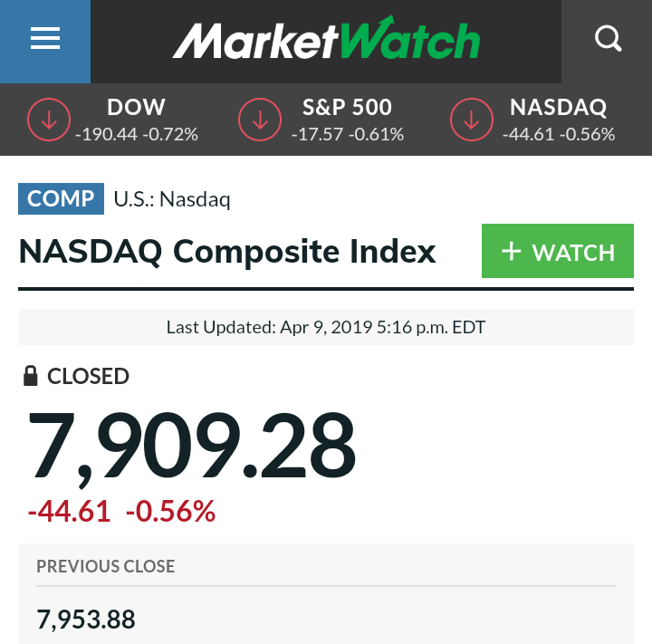Image resolution: width=652 pixels, height=644 pixels.
Task: Open the hamburger navigation menu
Action: [44, 39]
